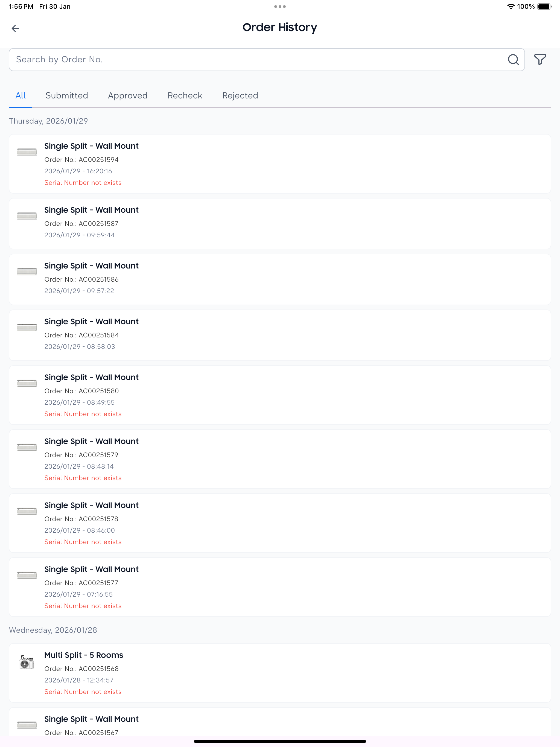The width and height of the screenshot is (560, 747).
Task: Open the Rejected tab
Action: (240, 96)
